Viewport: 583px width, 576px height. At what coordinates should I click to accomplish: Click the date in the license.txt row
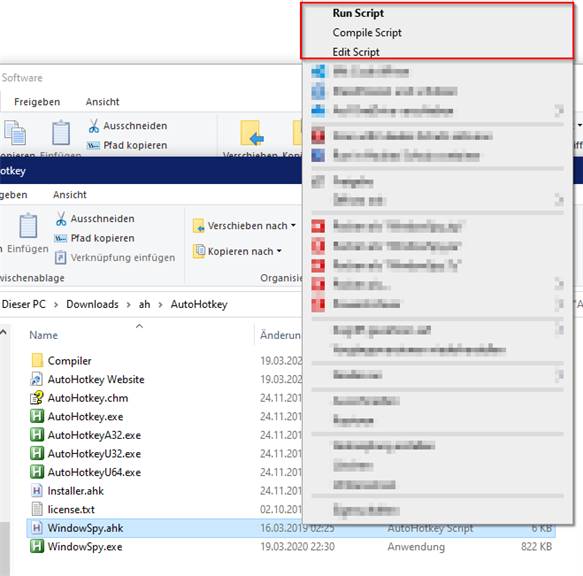pyautogui.click(x=281, y=509)
